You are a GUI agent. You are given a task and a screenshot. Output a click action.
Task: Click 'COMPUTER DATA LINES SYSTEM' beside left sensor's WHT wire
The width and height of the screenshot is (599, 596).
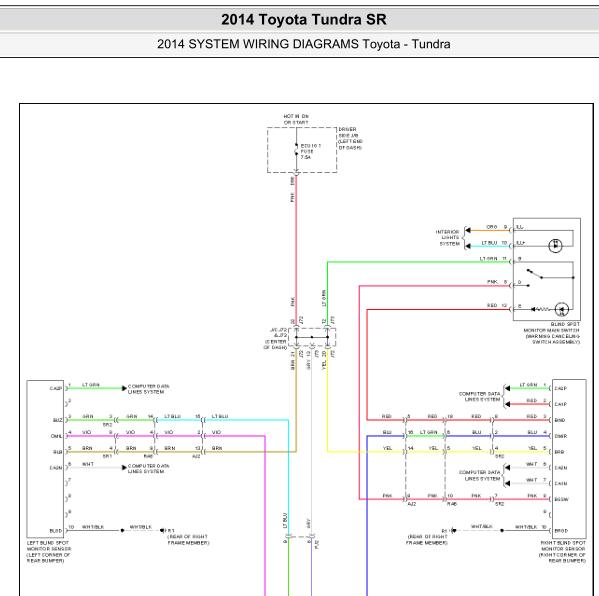pyautogui.click(x=148, y=469)
